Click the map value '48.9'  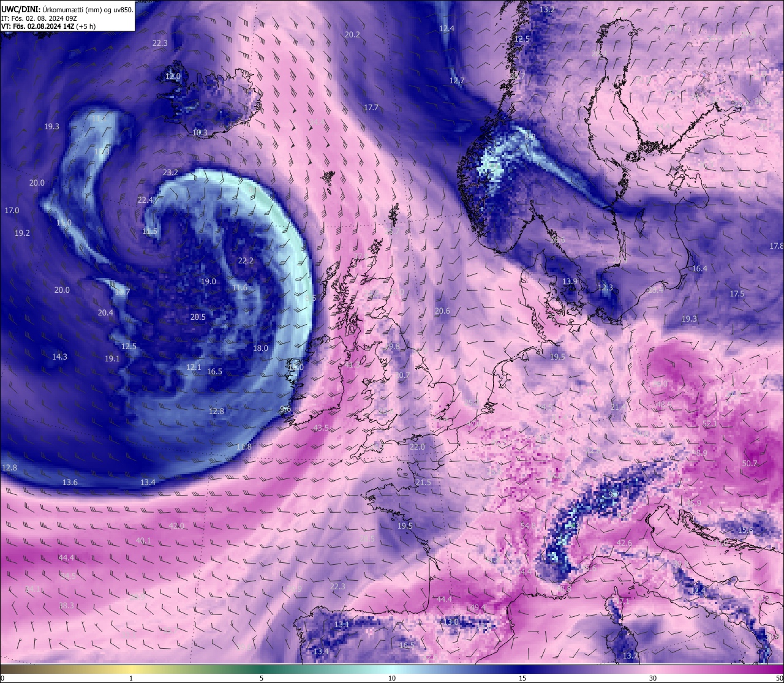(699, 453)
